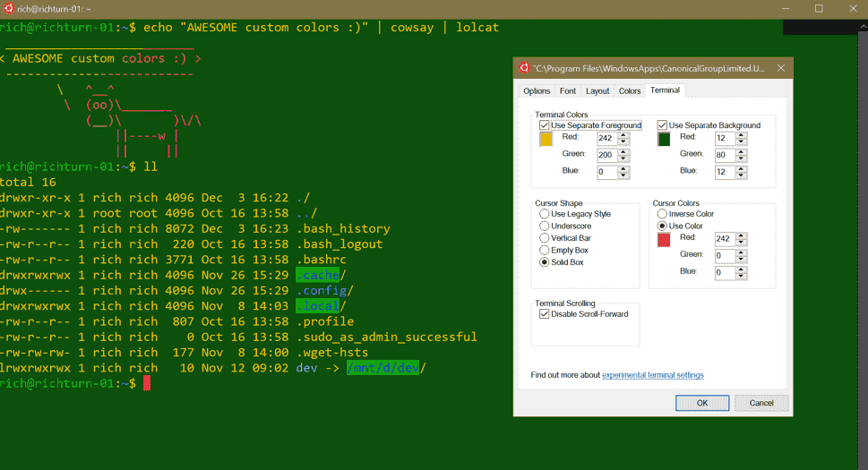Click highlighted .cache directory name
Viewport: 868px width, 470px height.
point(318,275)
